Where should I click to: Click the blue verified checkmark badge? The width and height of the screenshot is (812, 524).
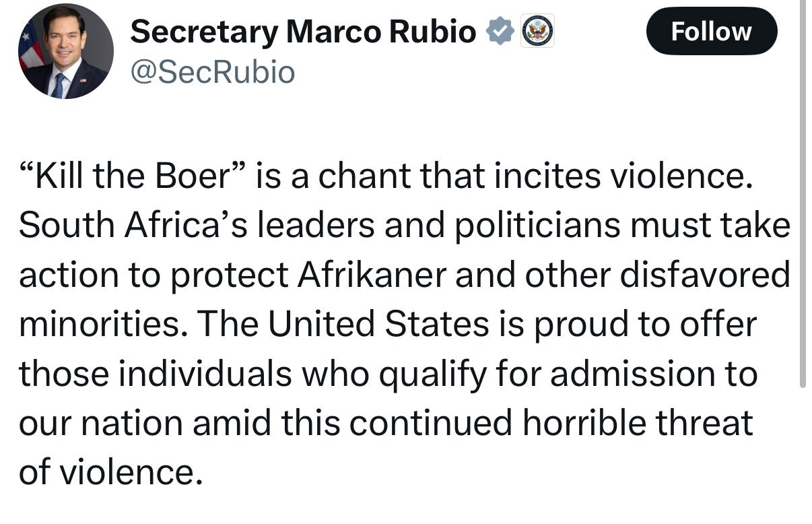500,32
